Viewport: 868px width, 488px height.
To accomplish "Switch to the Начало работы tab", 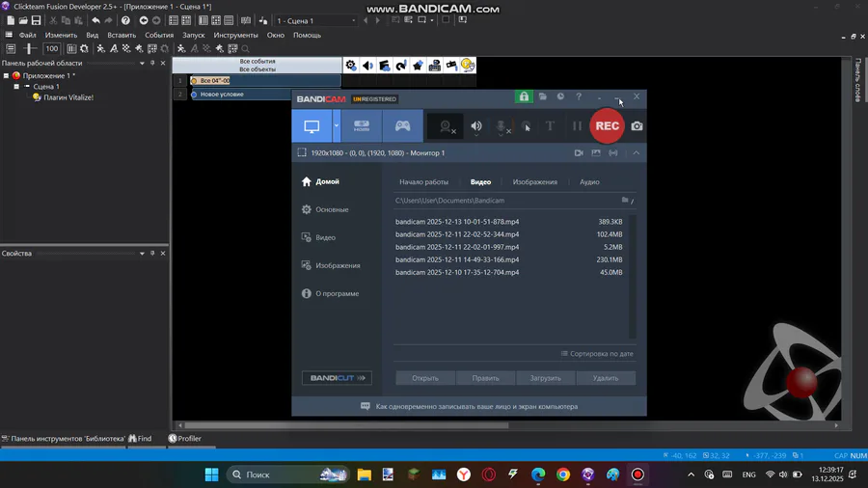I will tap(424, 182).
